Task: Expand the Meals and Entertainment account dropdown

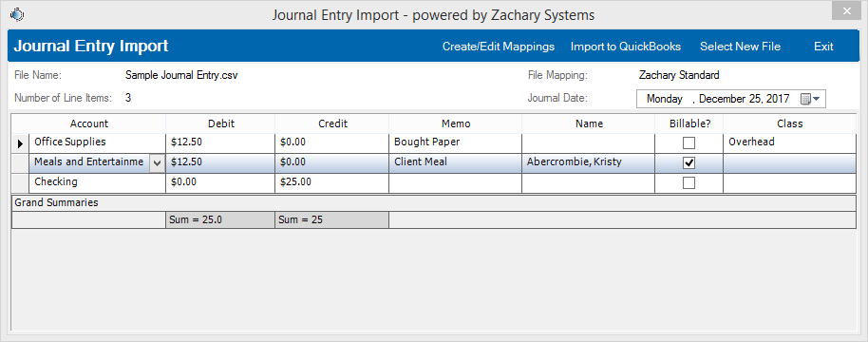Action: point(158,163)
